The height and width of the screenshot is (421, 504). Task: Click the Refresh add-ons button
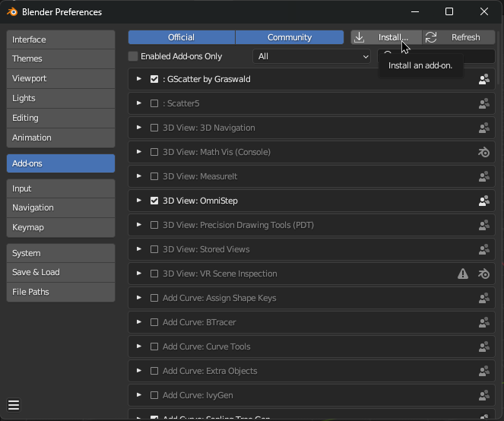point(458,37)
